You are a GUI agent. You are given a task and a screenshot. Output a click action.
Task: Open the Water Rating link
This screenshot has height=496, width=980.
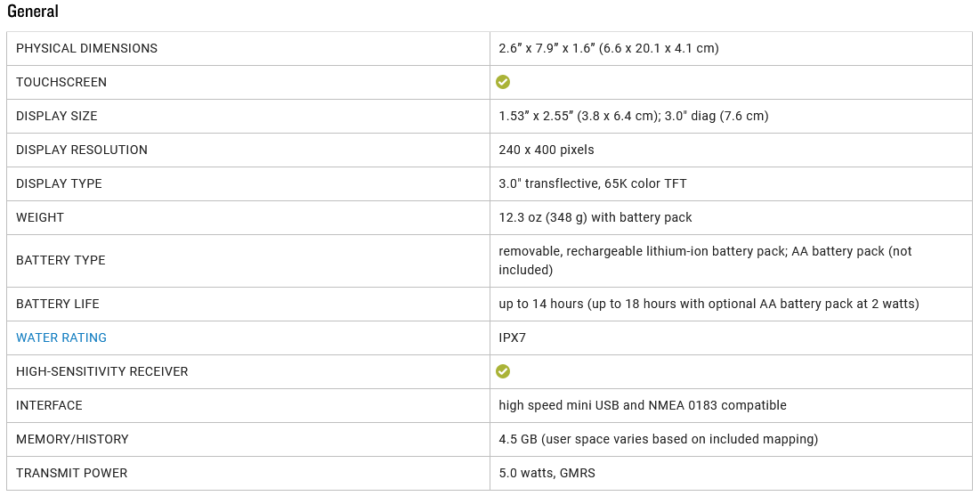tap(61, 337)
